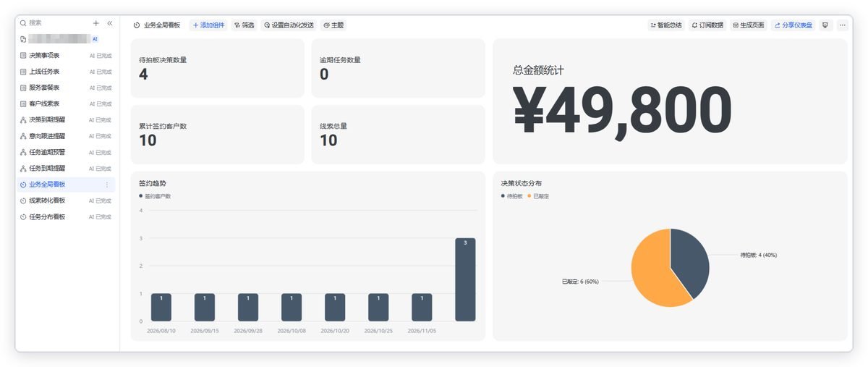Screen dimensions: 868x367
Task: Open the top-right three-dot more menu
Action: click(x=843, y=25)
